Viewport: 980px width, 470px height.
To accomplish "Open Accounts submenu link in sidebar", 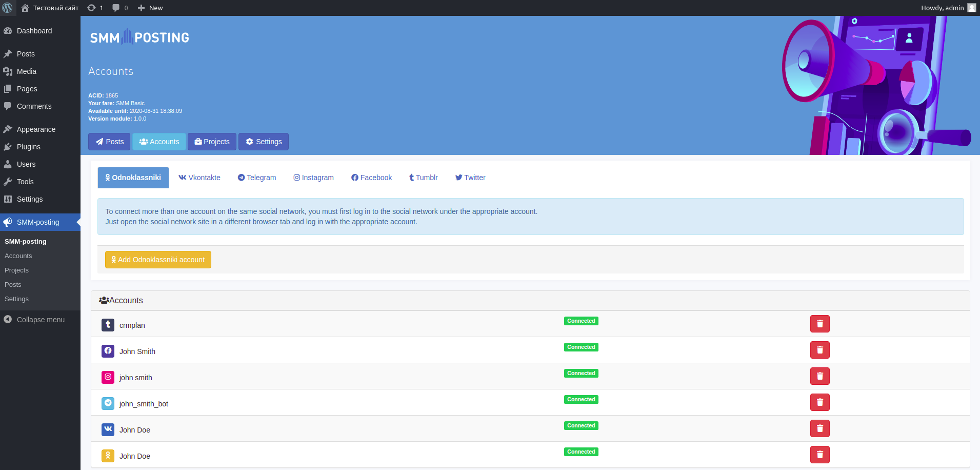I will tap(18, 256).
